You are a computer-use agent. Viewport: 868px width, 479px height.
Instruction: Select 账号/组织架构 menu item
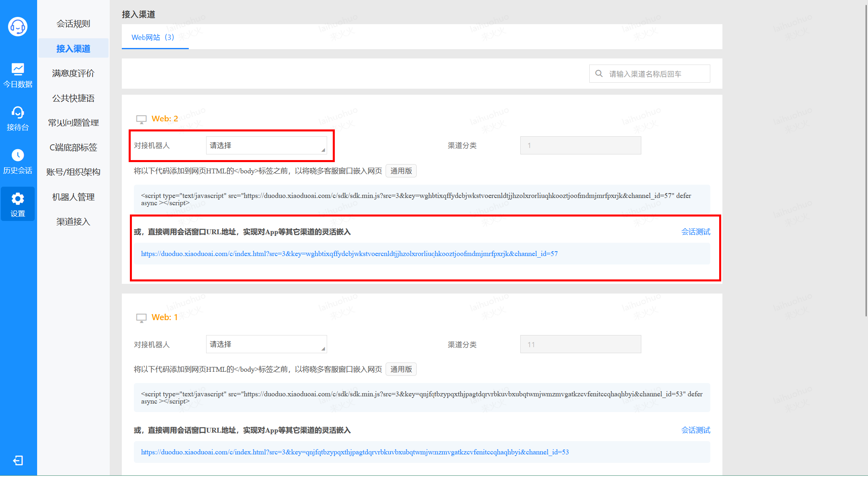[73, 172]
